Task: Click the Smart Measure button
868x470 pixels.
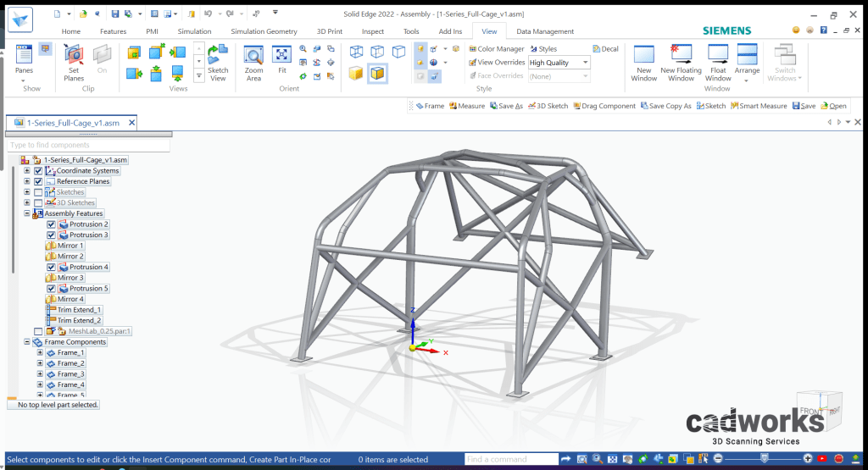Action: [758, 106]
